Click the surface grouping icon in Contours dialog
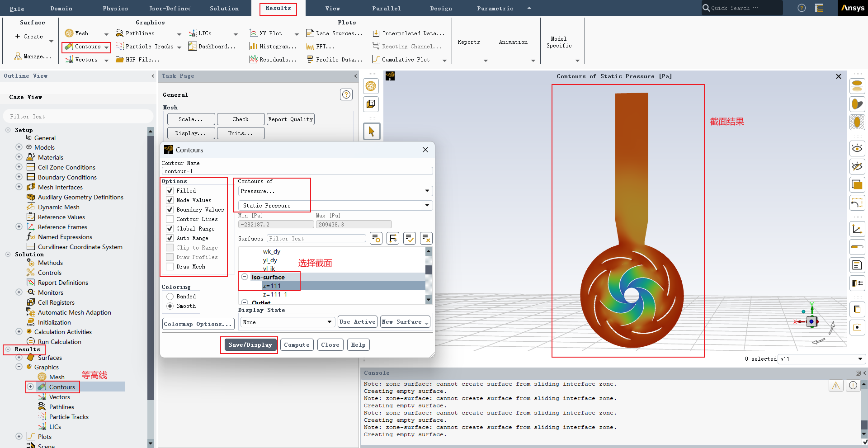This screenshot has height=448, width=868. click(393, 238)
